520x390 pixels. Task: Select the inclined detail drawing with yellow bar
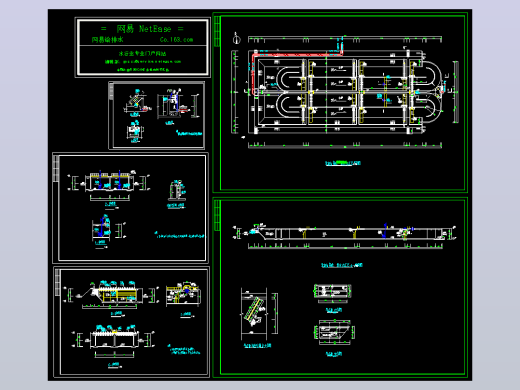click(259, 314)
